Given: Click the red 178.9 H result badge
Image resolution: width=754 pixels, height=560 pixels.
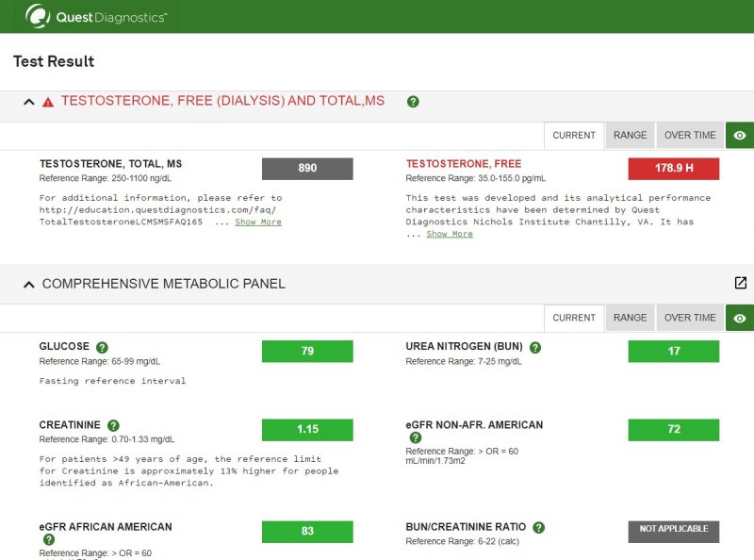Looking at the screenshot, I should [x=674, y=169].
